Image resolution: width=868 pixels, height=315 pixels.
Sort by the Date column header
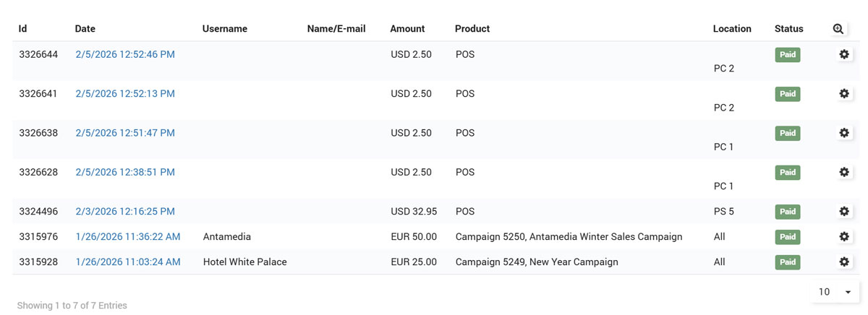point(85,29)
